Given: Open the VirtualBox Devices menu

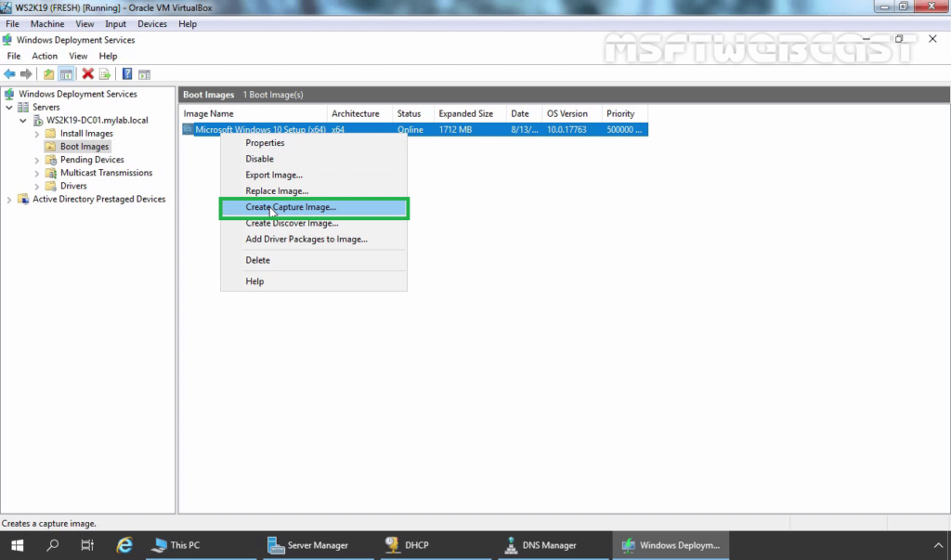Looking at the screenshot, I should click(152, 23).
